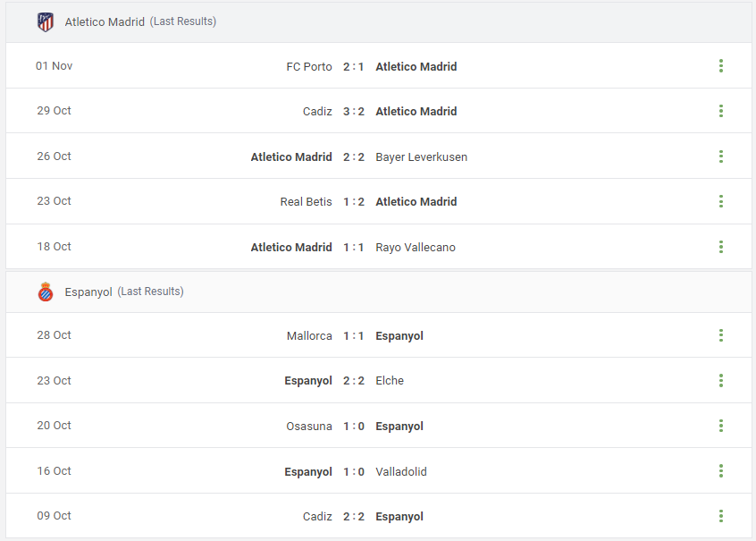
Task: Click the Bayer Leverkusen team name
Action: (422, 156)
